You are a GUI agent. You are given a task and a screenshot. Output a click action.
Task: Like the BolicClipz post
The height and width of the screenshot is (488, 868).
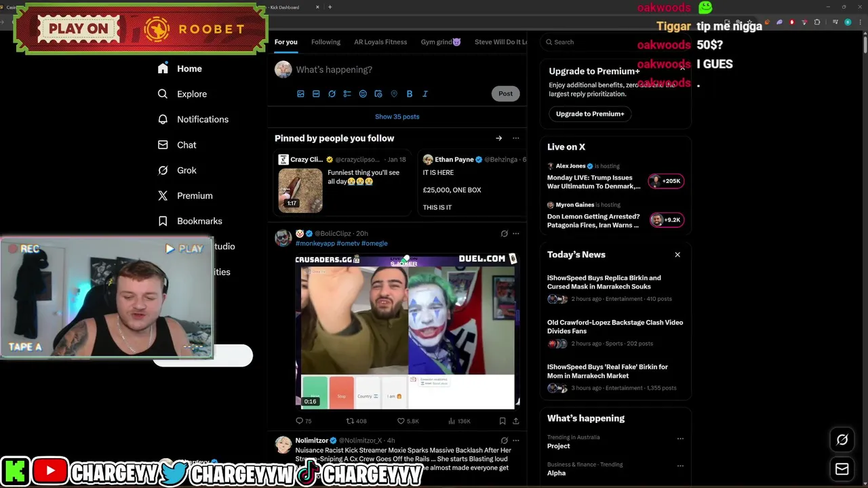[x=408, y=421]
